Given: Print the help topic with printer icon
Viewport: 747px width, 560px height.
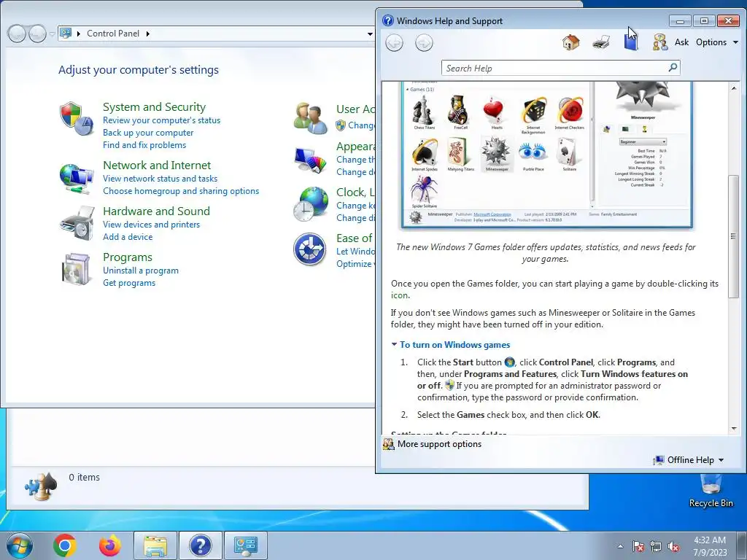Looking at the screenshot, I should click(x=601, y=42).
